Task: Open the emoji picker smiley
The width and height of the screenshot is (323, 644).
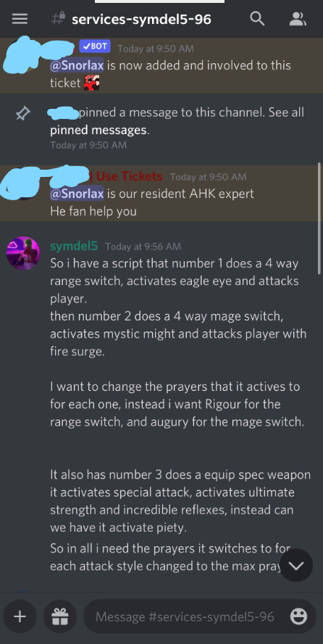Action: click(x=298, y=616)
